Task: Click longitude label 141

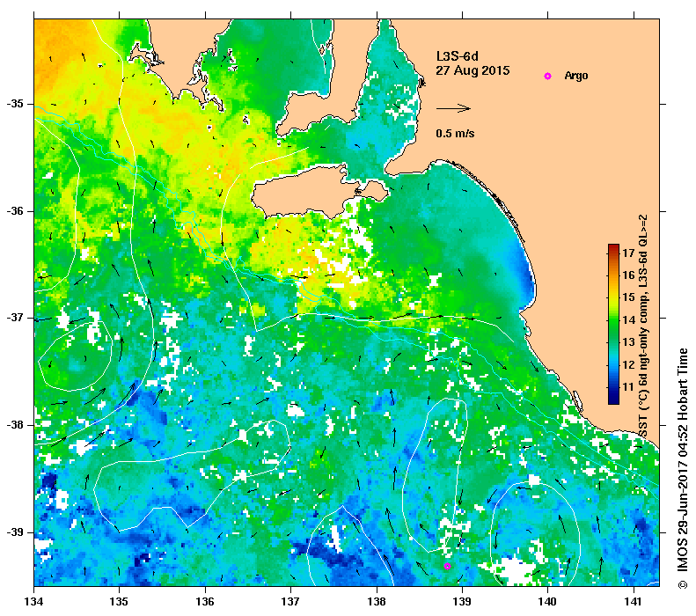Action: point(634,601)
